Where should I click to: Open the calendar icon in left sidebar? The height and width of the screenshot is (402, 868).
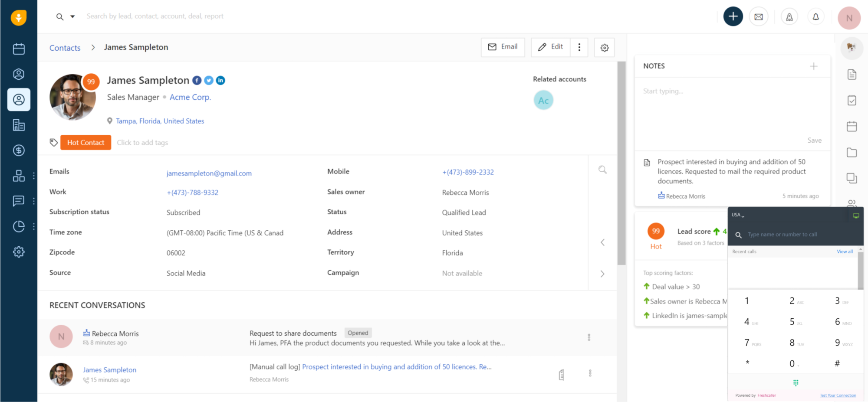[19, 49]
